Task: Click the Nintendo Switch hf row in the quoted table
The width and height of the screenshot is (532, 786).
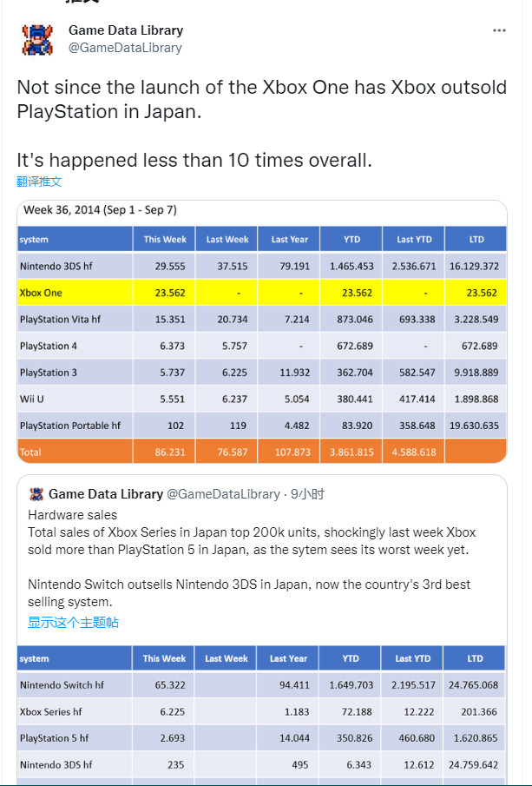Action: (x=262, y=685)
